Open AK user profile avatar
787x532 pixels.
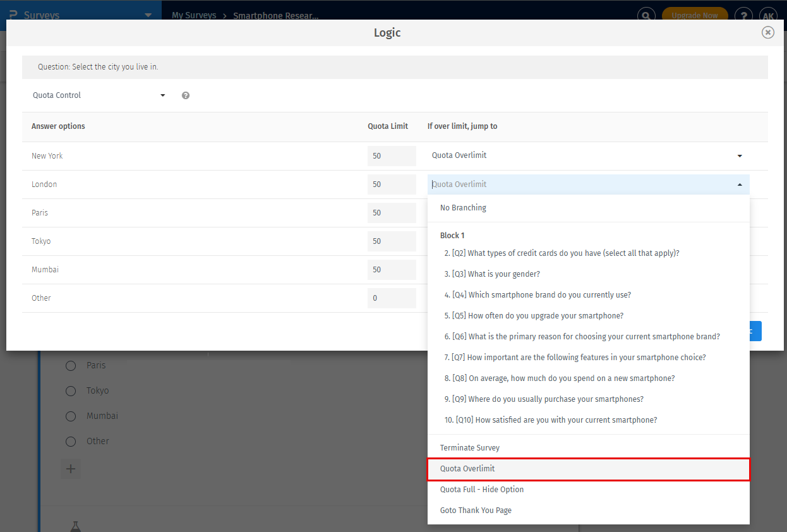pyautogui.click(x=768, y=16)
